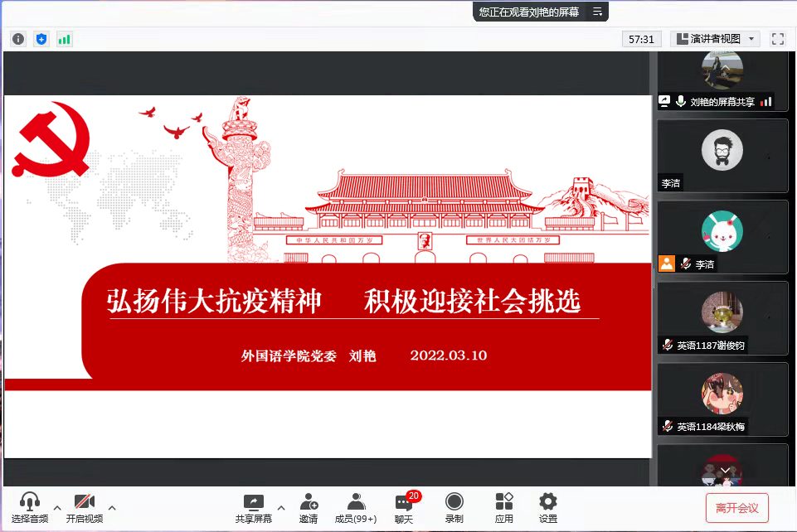The image size is (797, 532).
Task: Check the green network signal icon
Action: 64,39
